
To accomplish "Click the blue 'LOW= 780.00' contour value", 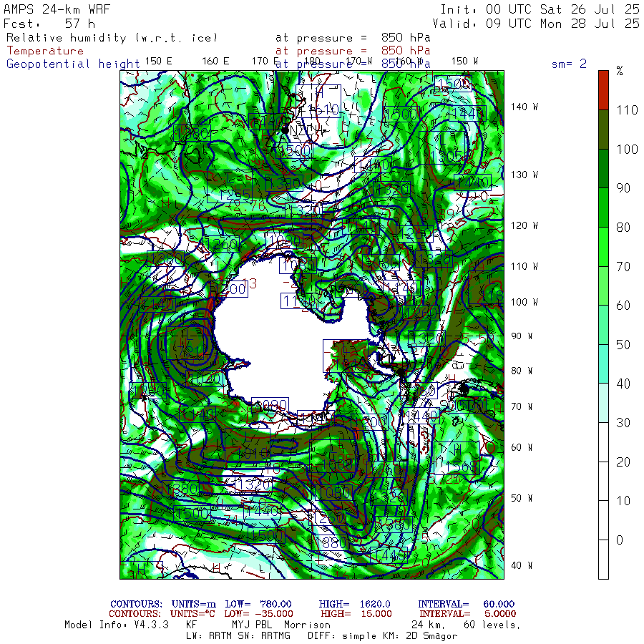I will coord(258,604).
